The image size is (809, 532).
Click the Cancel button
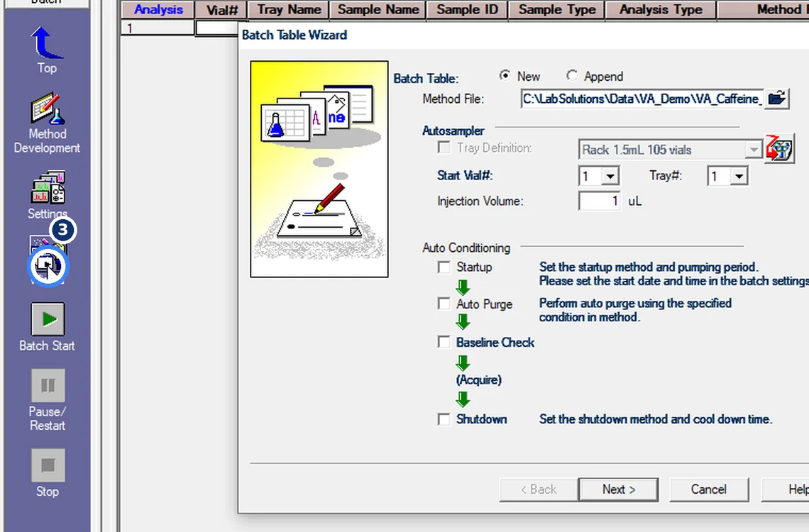click(x=709, y=489)
